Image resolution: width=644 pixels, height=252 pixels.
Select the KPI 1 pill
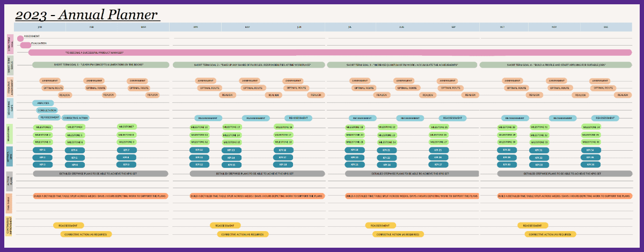point(43,150)
